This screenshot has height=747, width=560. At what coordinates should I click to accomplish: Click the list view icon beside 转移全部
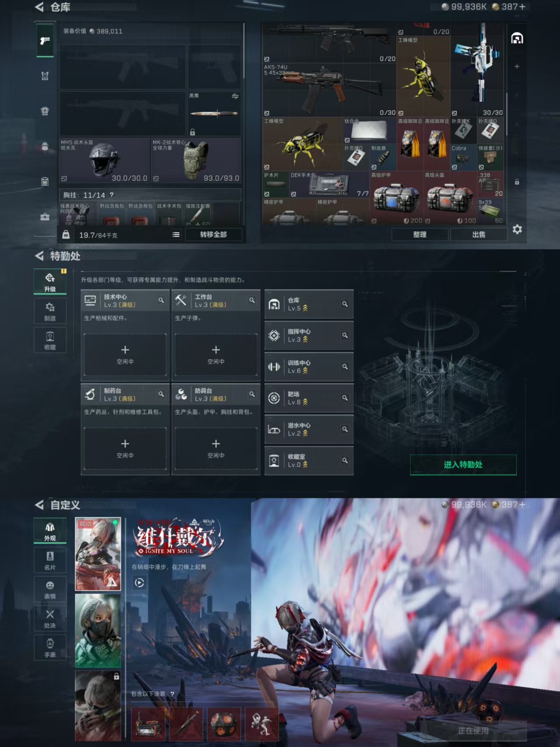tap(176, 235)
